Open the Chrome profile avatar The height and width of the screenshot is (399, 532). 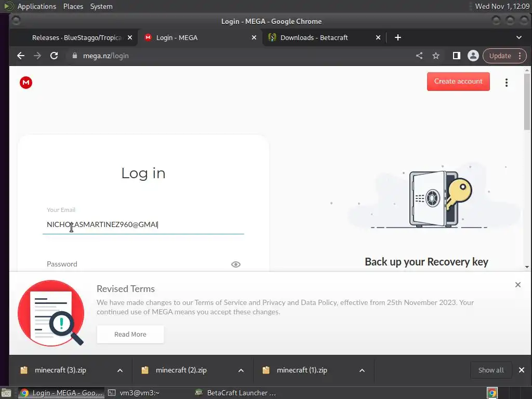pyautogui.click(x=473, y=56)
